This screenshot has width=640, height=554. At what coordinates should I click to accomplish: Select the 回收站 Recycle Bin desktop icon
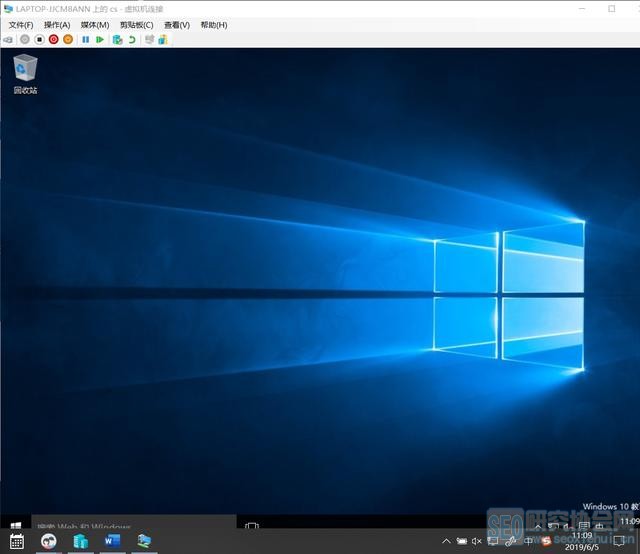(25, 74)
